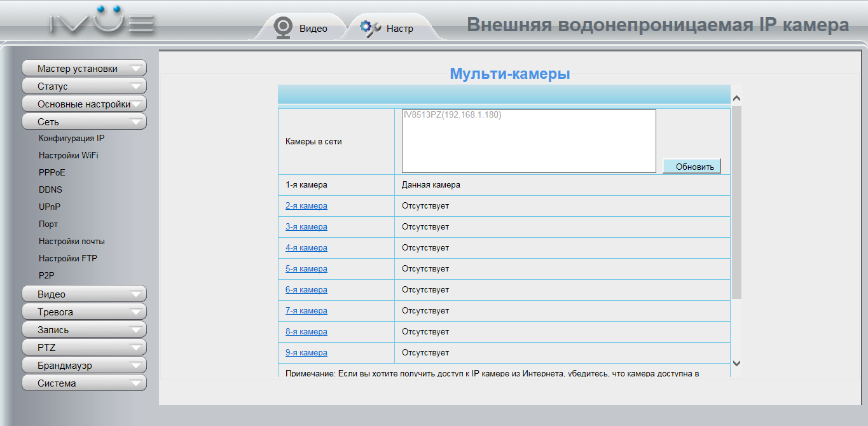Expand the Брандмауэр section

(x=84, y=365)
